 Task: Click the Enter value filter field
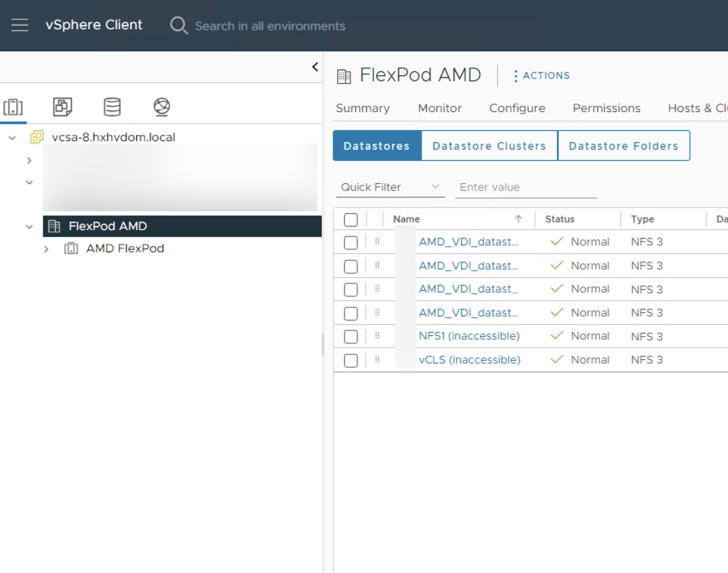[525, 187]
